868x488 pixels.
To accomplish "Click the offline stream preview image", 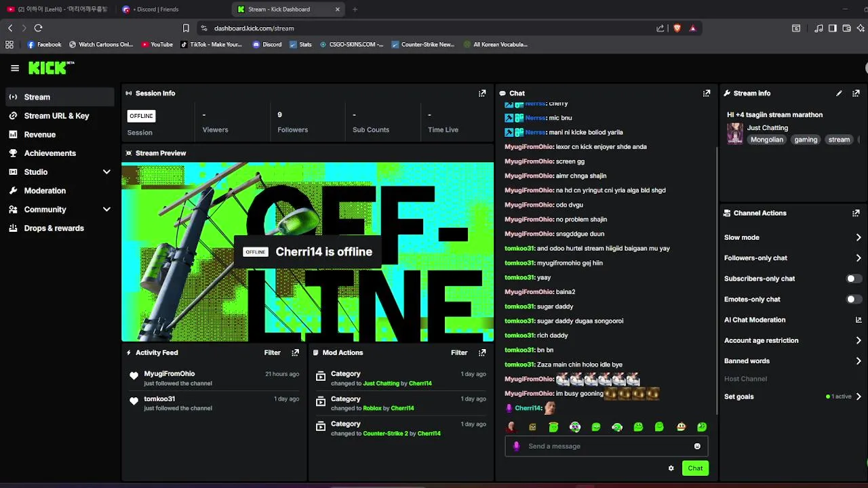I will click(x=307, y=251).
